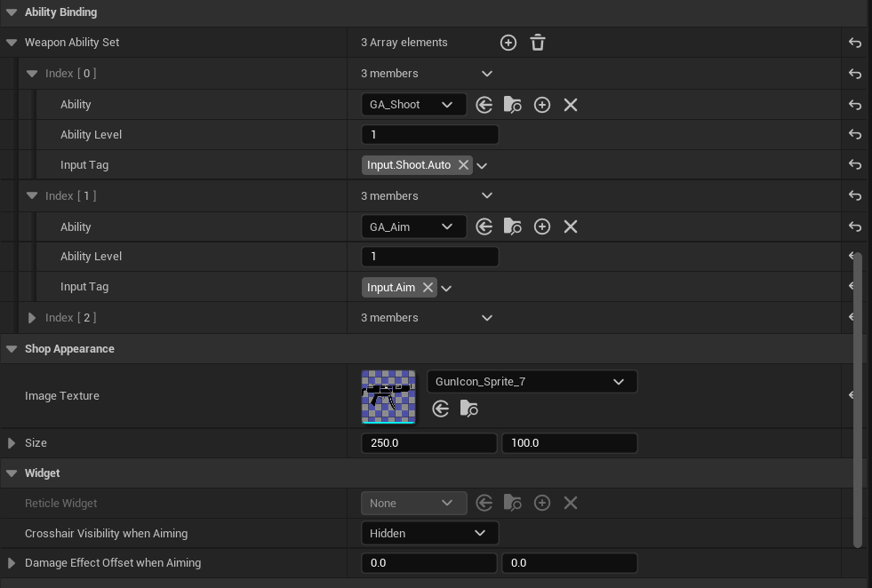Collapse the Shop Appearance section
The height and width of the screenshot is (588, 872).
(x=12, y=349)
